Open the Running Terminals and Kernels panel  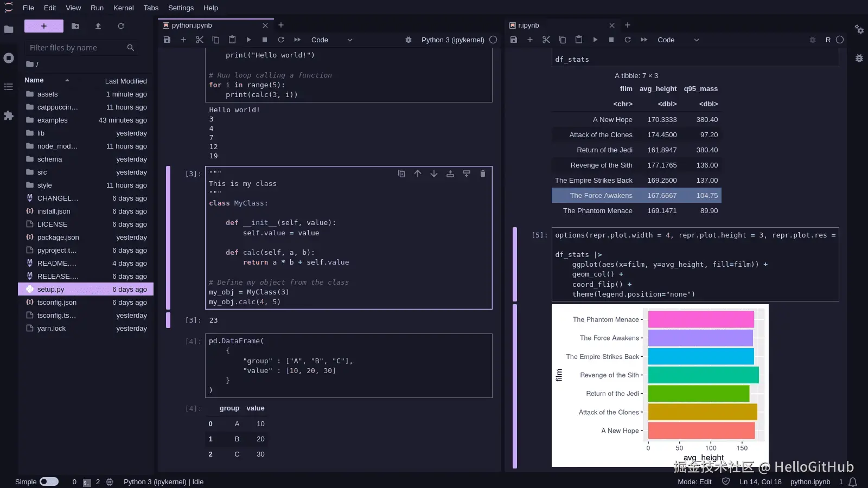[9, 58]
